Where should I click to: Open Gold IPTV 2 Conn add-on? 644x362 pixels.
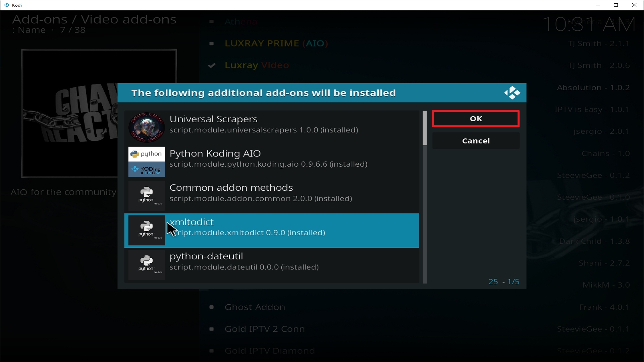(265, 329)
